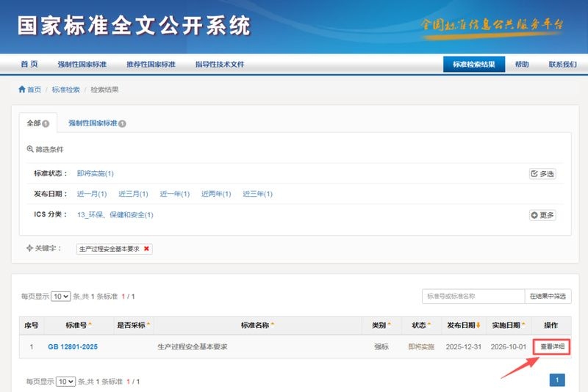
Task: Sort by 发布日期 column arrow
Action: coord(478,325)
